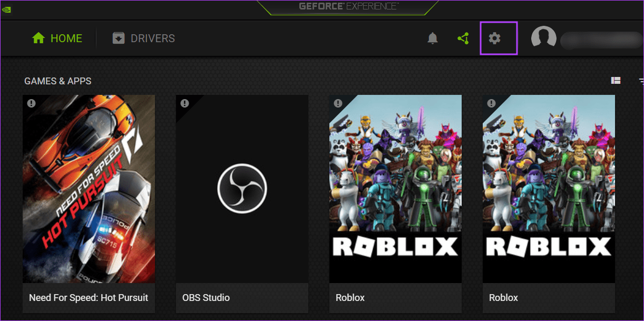
Task: Click the NVIDIA logo in the corner
Action: click(6, 9)
